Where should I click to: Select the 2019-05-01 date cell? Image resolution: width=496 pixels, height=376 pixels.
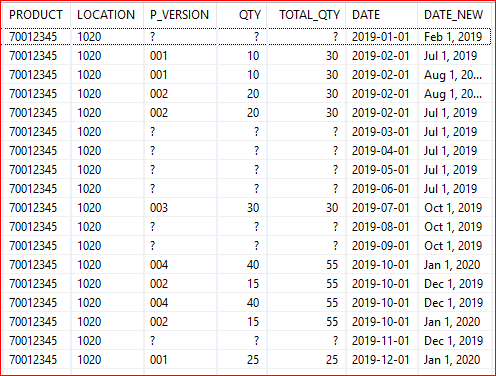point(382,170)
